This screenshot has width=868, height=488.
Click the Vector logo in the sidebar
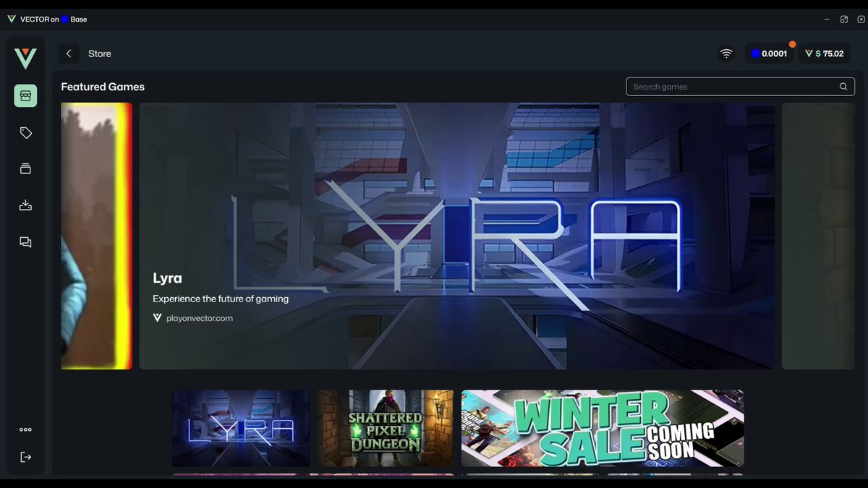coord(25,58)
